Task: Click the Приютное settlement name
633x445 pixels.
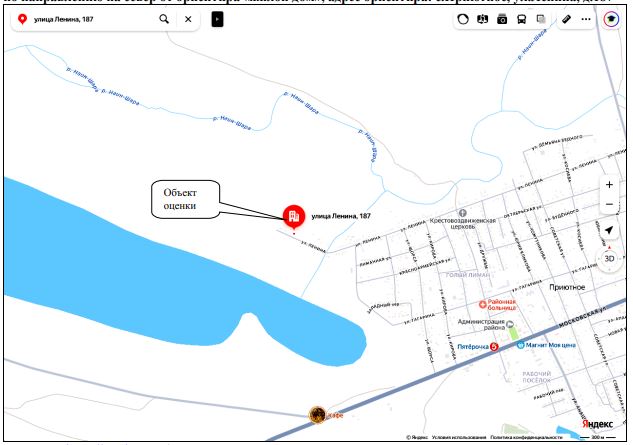Action: [x=567, y=287]
